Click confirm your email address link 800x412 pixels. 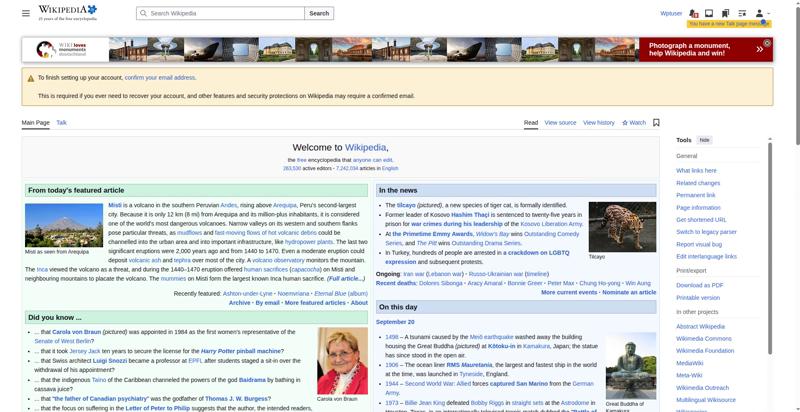(x=160, y=78)
